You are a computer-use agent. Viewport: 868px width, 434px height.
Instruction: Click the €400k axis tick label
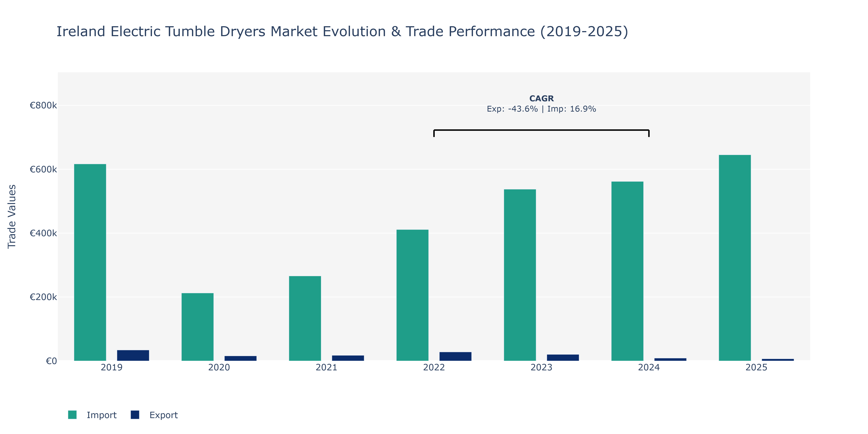click(43, 233)
